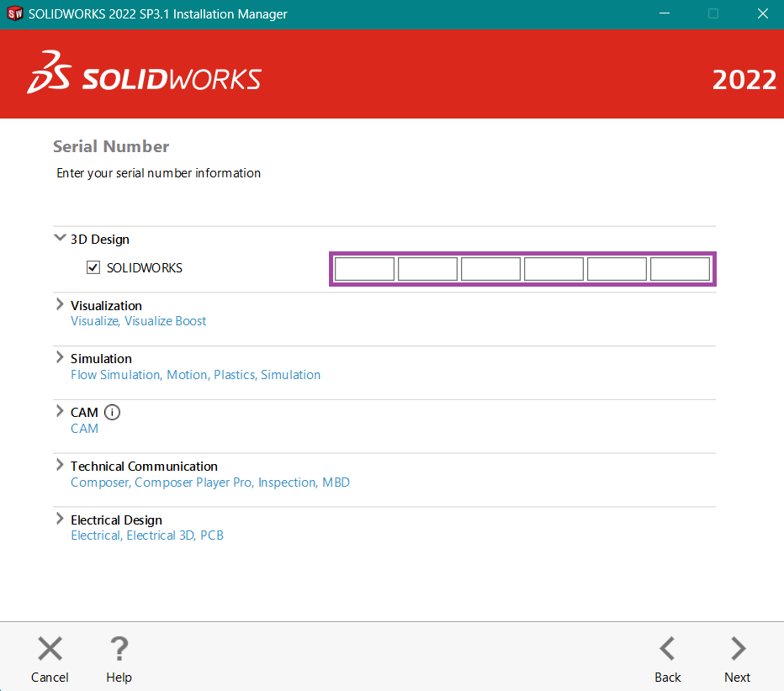The image size is (784, 691).
Task: Open Help with the question mark icon
Action: coord(119,648)
